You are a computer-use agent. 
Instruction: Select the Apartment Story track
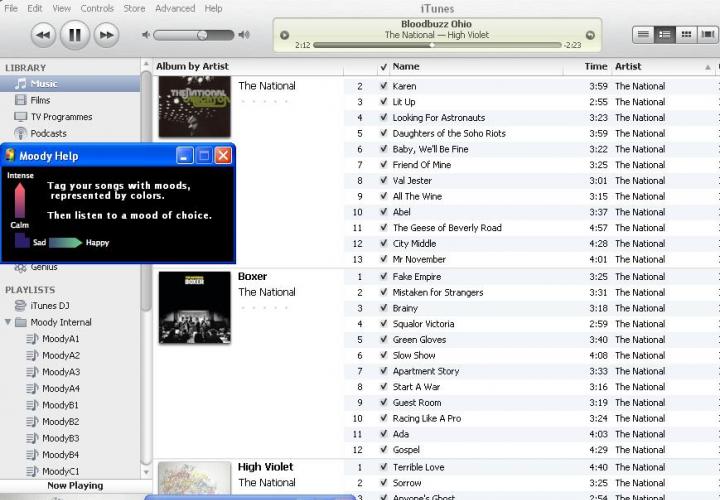tap(426, 371)
